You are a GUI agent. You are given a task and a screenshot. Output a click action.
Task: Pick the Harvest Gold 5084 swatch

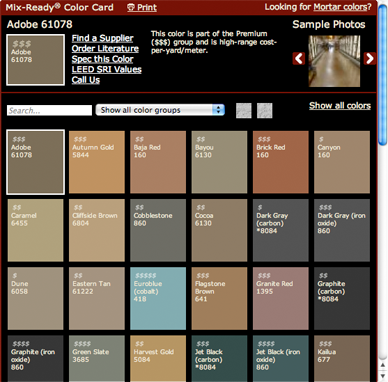158,359
